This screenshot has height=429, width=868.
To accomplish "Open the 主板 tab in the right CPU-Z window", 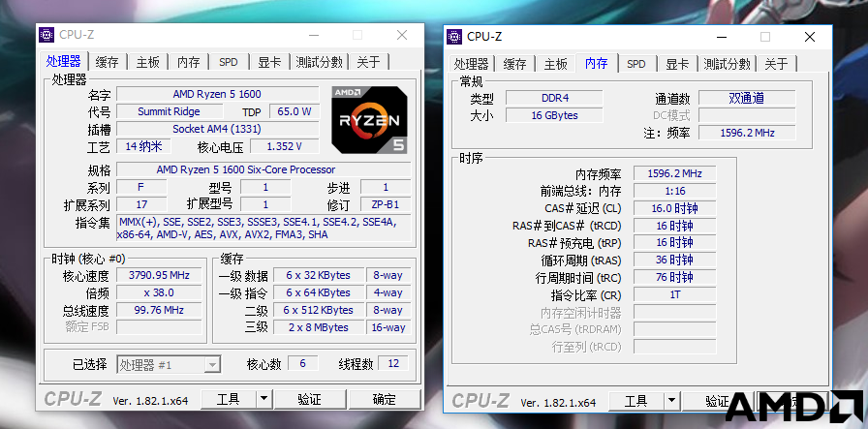I will tap(556, 64).
